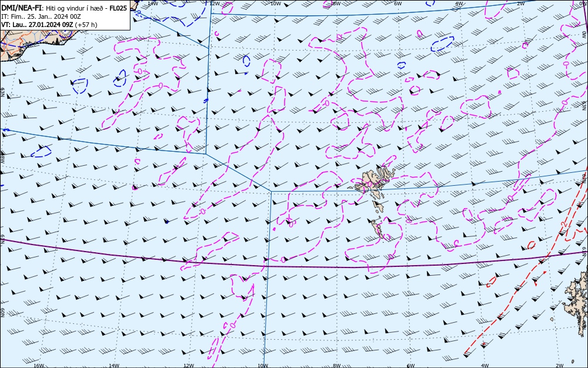Click the '6W' longitude label on the bottom border
Image resolution: width=588 pixels, height=368 pixels.
[x=411, y=366]
